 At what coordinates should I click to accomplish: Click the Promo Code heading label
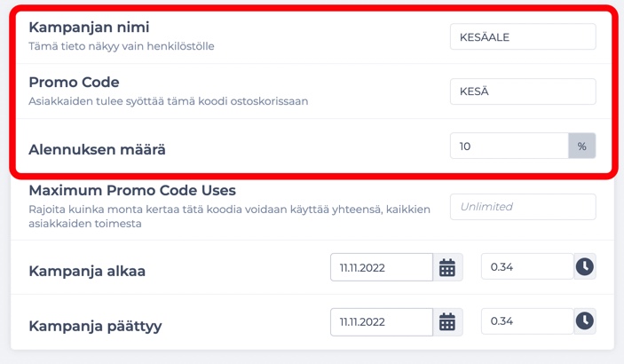[74, 82]
